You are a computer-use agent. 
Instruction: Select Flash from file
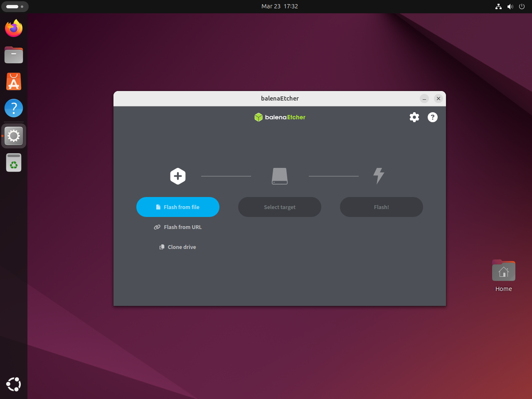coord(178,207)
